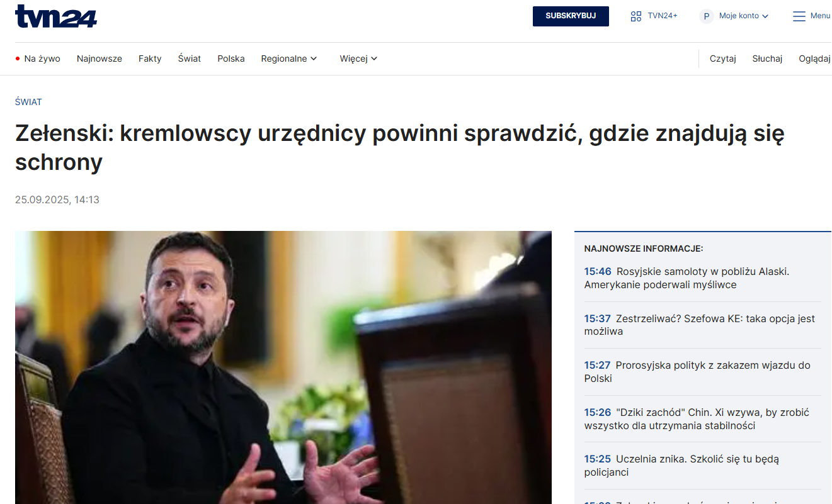Open the Więcej dropdown menu
The width and height of the screenshot is (832, 504).
point(358,59)
